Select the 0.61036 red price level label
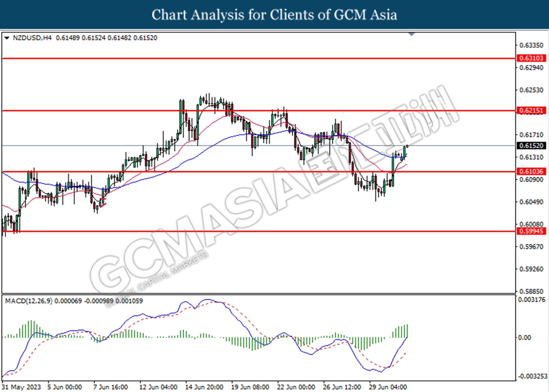 click(x=531, y=172)
